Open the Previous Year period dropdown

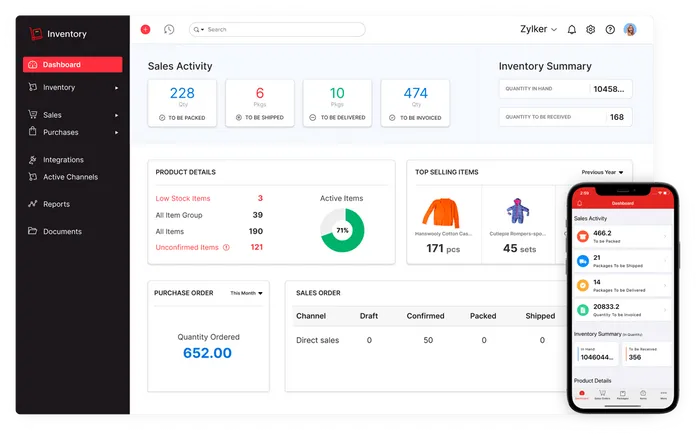(603, 172)
